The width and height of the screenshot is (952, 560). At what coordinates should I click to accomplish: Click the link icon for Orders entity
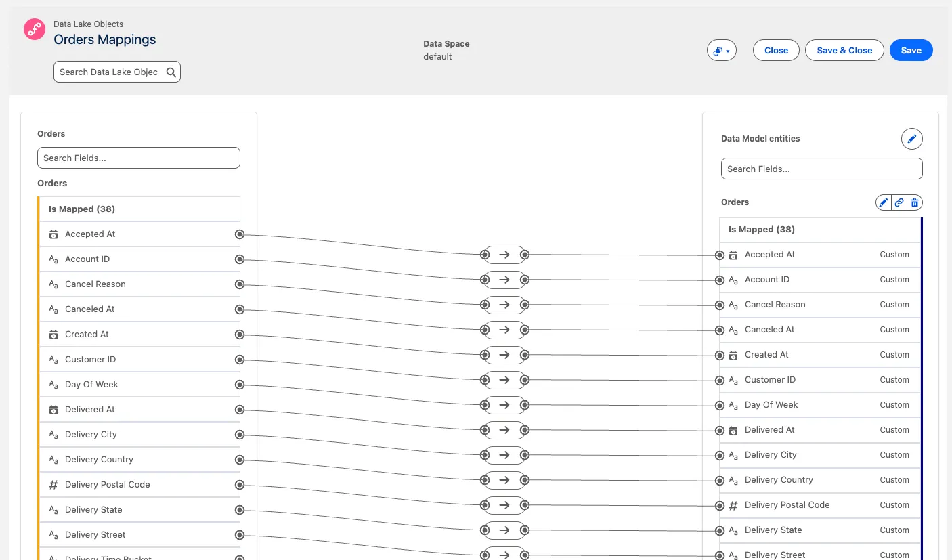coord(899,202)
